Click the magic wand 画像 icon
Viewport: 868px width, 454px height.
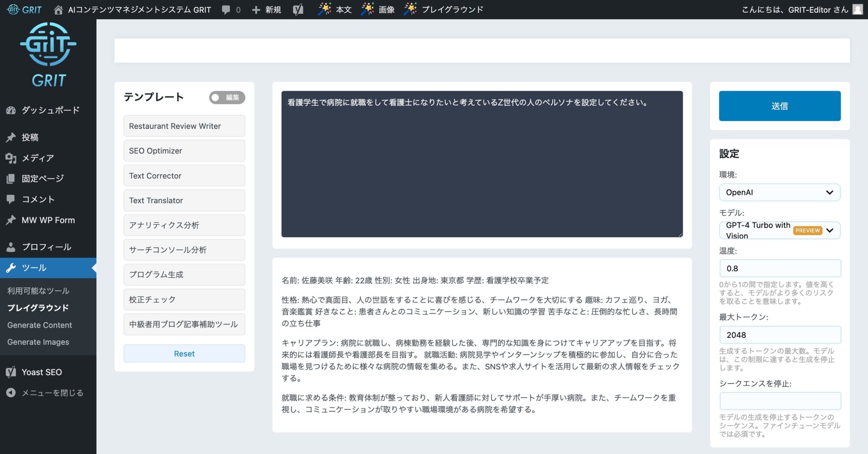click(367, 10)
